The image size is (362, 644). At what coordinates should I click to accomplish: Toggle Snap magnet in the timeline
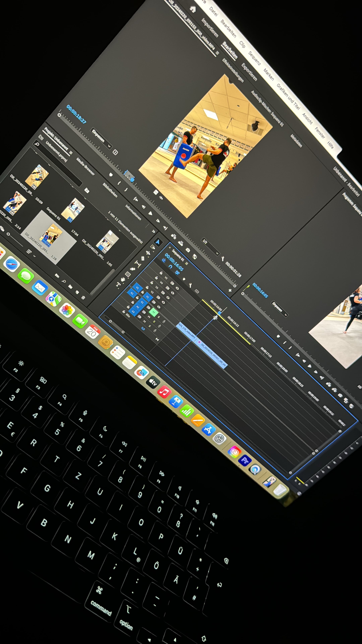tap(170, 267)
